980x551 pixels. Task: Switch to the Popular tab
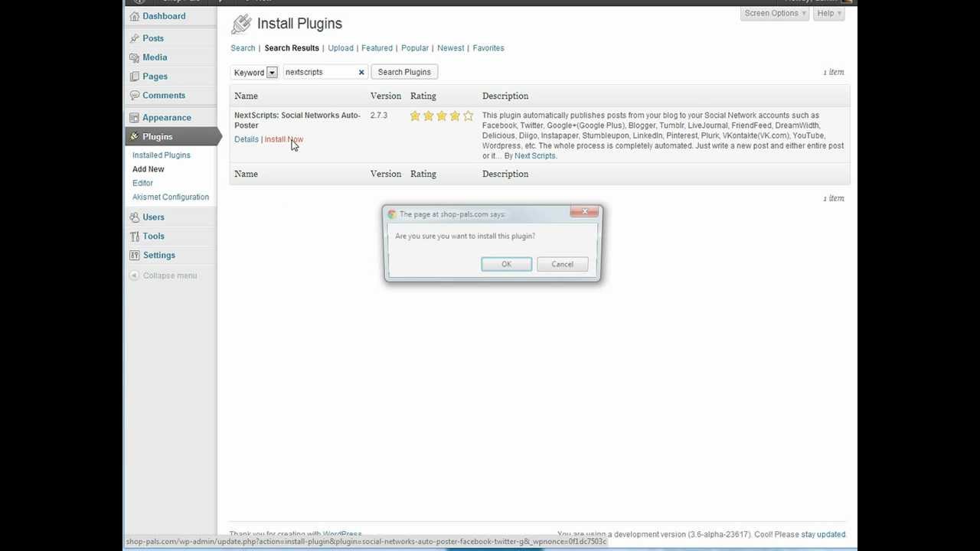tap(415, 48)
